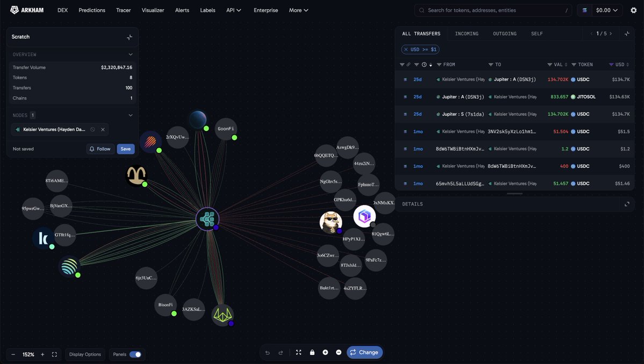Click the Change button
Image resolution: width=644 pixels, height=364 pixels.
tap(365, 353)
